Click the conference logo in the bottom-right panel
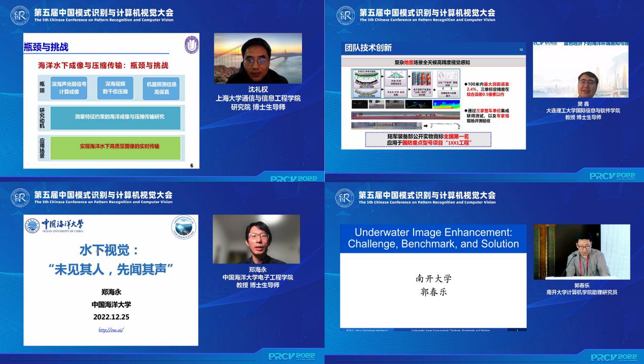This screenshot has height=364, width=644. [345, 197]
